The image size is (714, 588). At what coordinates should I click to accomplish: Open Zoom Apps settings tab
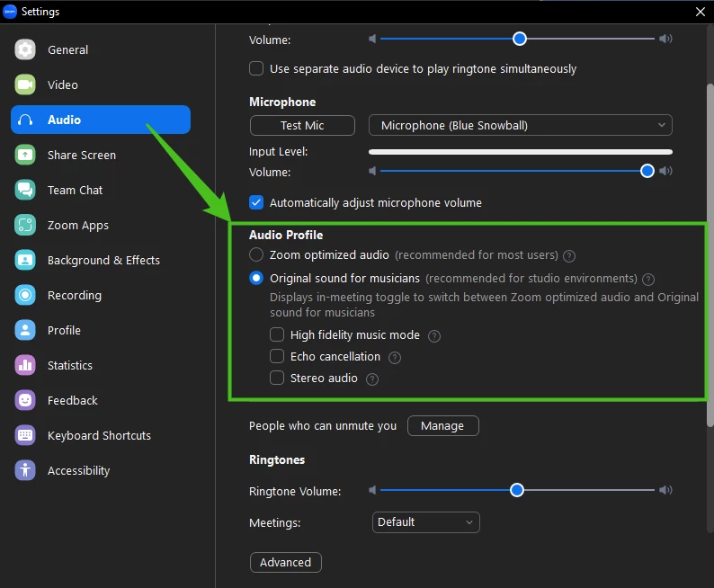[x=101, y=225]
